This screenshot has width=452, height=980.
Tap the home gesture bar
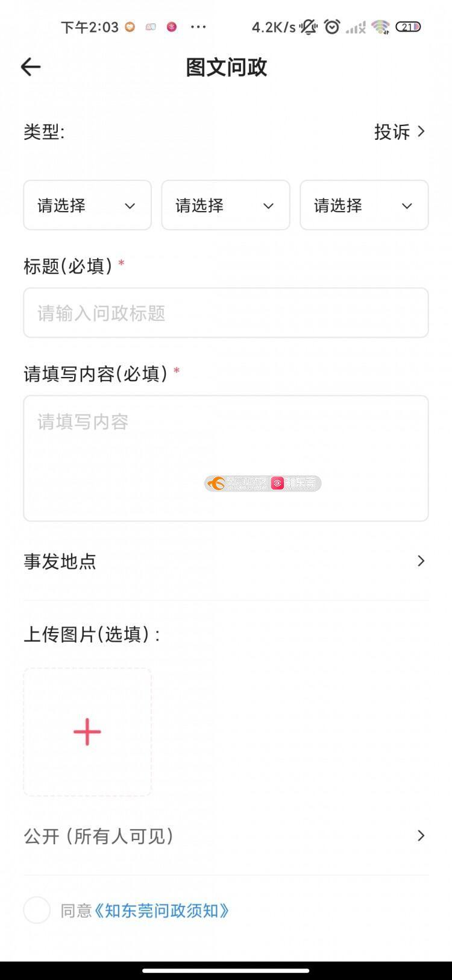226,970
